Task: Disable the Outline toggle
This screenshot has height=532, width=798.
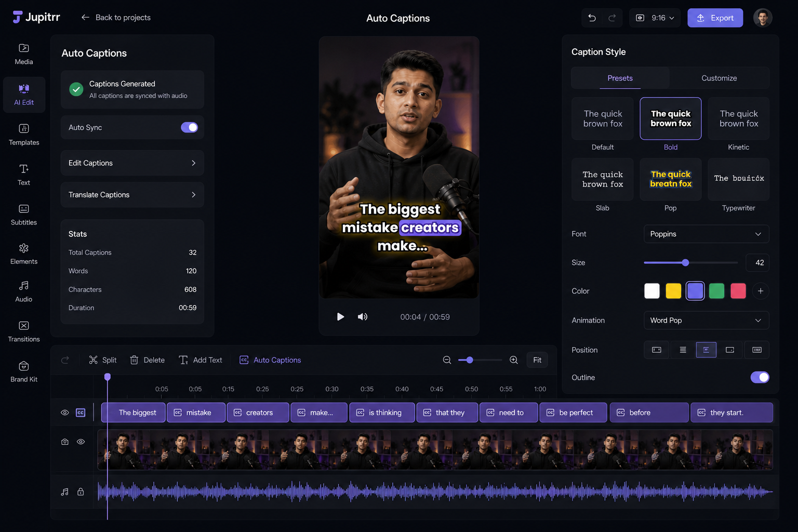Action: [760, 377]
